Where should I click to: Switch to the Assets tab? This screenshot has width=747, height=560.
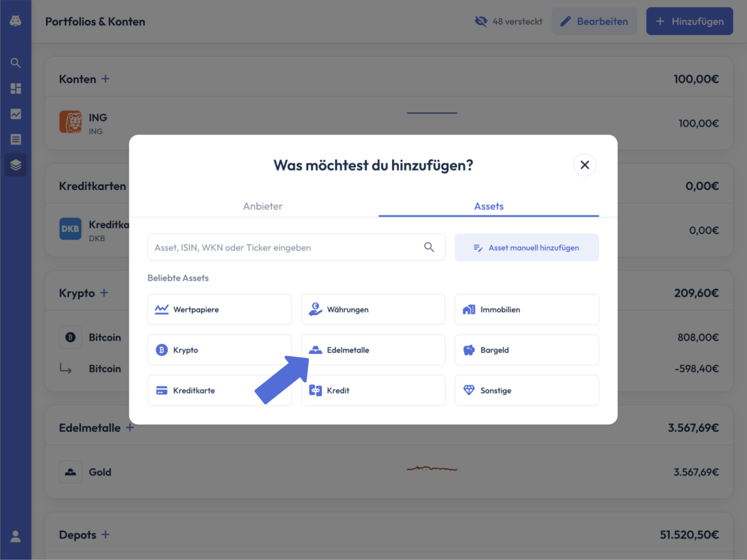pos(489,206)
